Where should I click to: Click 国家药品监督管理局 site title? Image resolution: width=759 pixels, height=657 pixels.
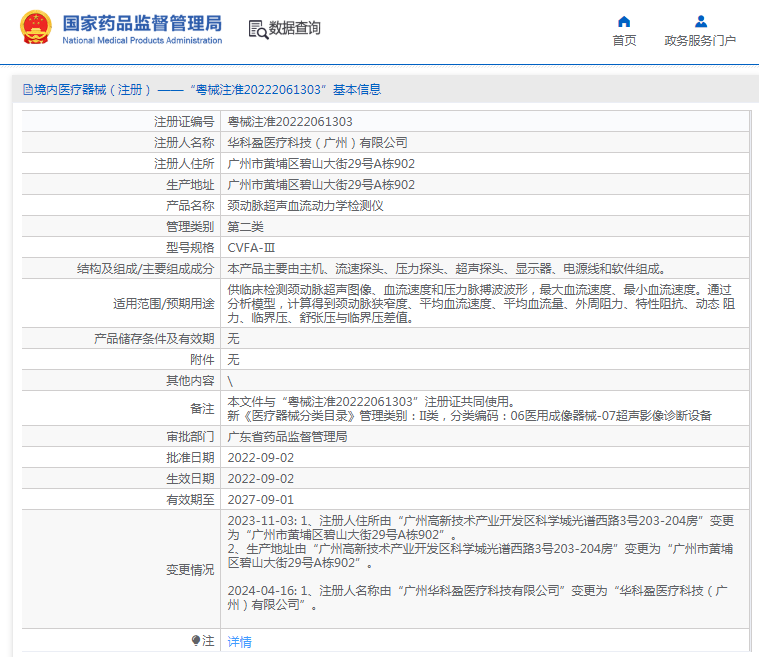click(142, 23)
